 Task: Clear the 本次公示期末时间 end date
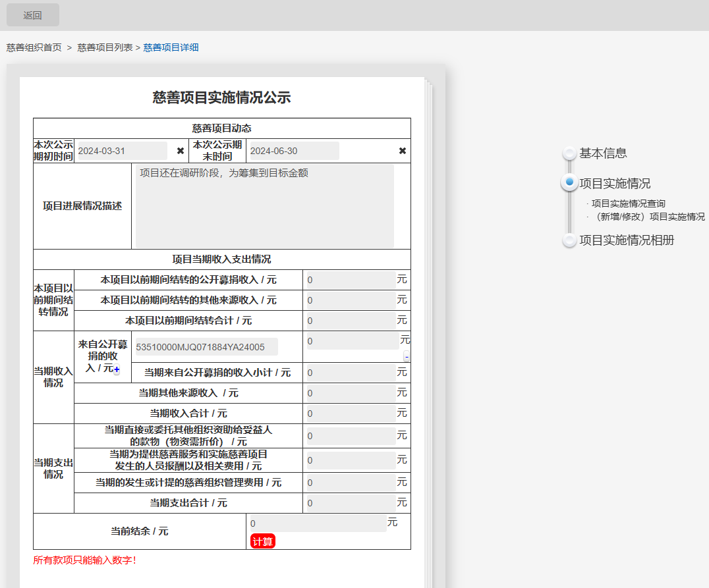click(x=403, y=151)
